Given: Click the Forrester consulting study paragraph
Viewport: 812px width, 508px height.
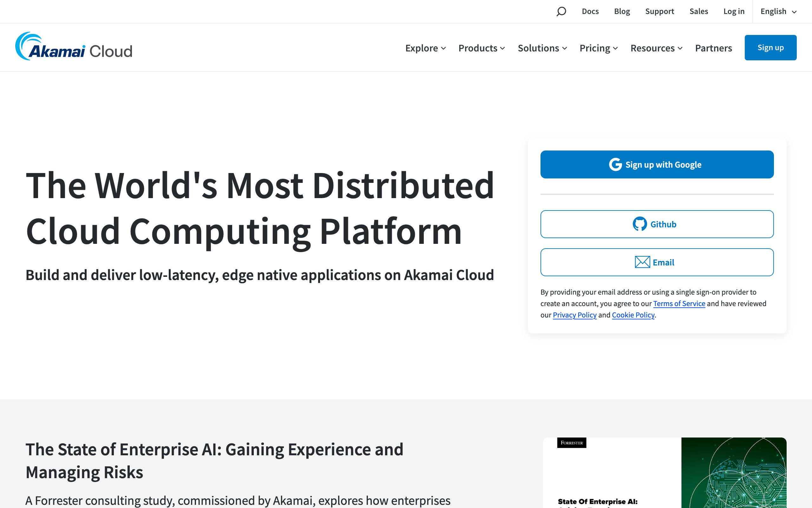Looking at the screenshot, I should pyautogui.click(x=238, y=501).
